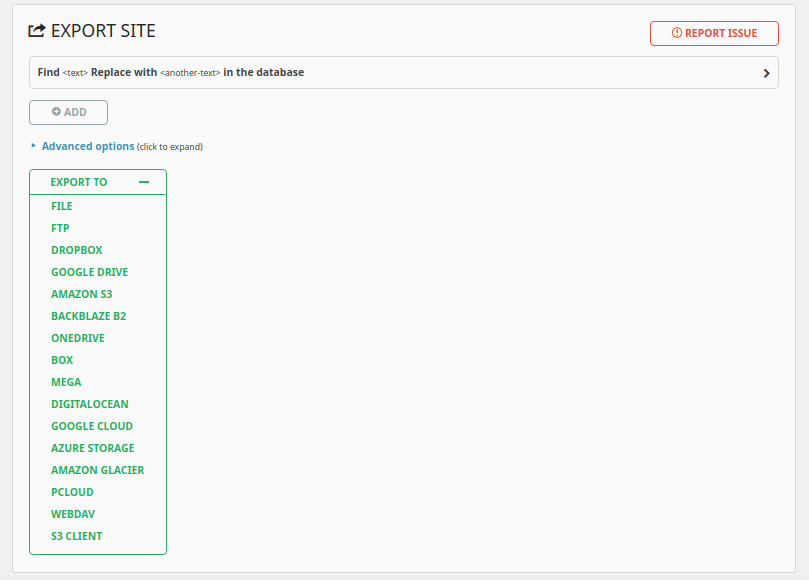The width and height of the screenshot is (809, 580).
Task: Choose Azure Storage export destination
Action: pyautogui.click(x=93, y=448)
